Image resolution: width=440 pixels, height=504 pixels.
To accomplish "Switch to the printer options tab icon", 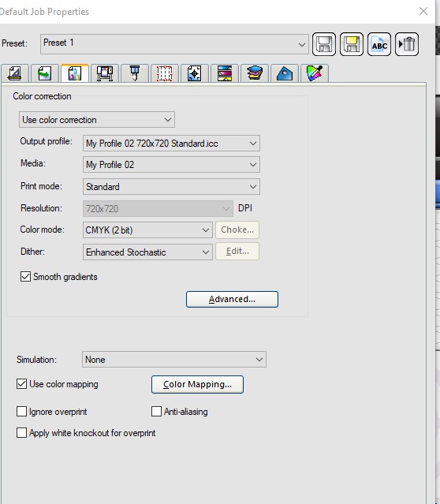I will (105, 73).
